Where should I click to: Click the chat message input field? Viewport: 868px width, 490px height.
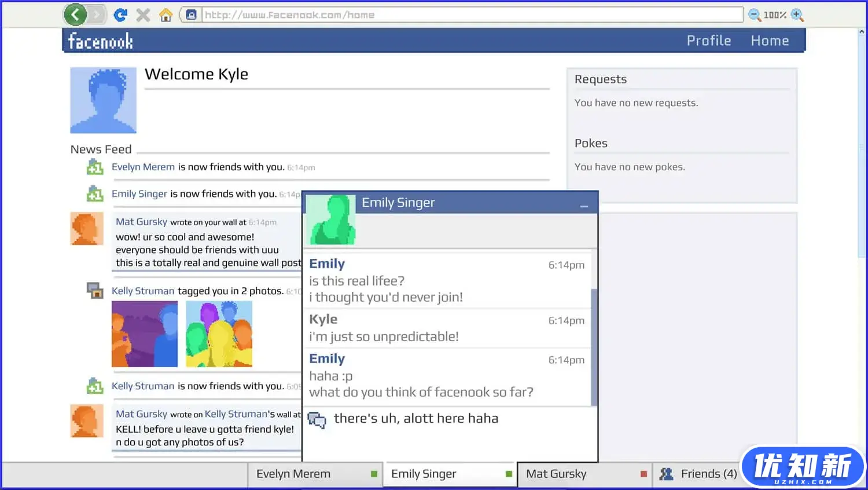pyautogui.click(x=450, y=433)
